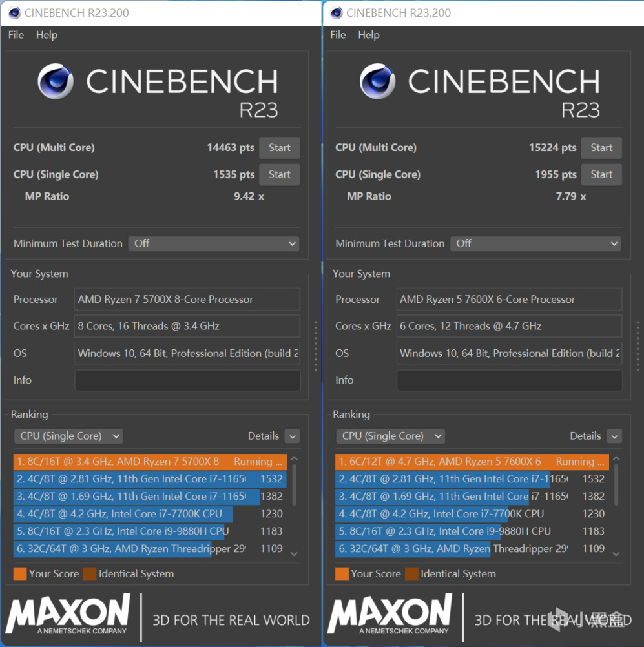This screenshot has height=647, width=644.
Task: Start Single Core test in right window
Action: click(x=601, y=174)
